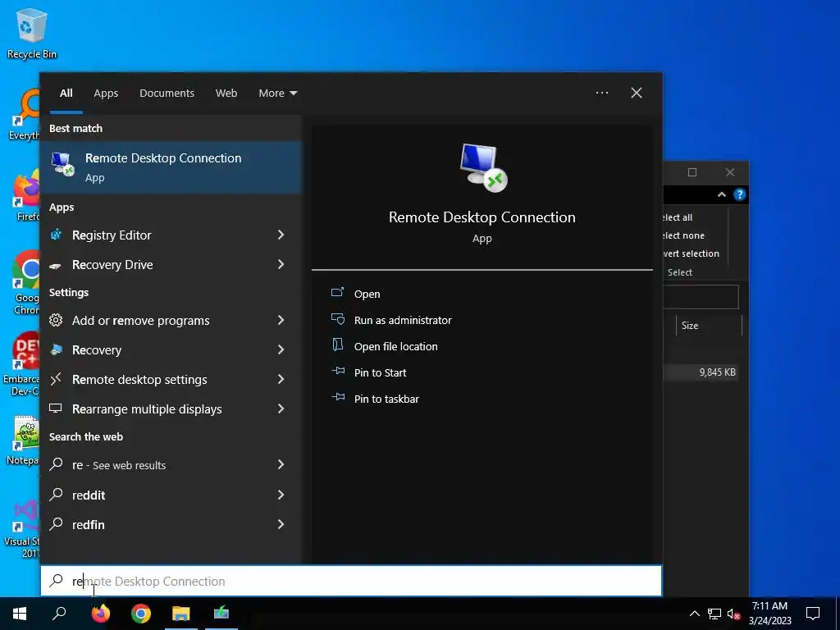Choose Pin to Start
This screenshot has width=840, height=630.
tap(380, 373)
